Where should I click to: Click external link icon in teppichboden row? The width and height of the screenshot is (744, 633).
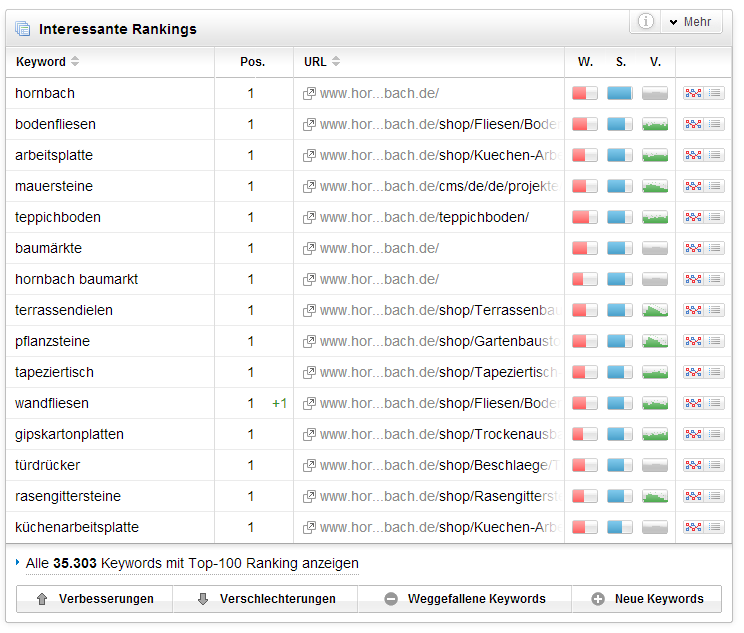point(309,217)
